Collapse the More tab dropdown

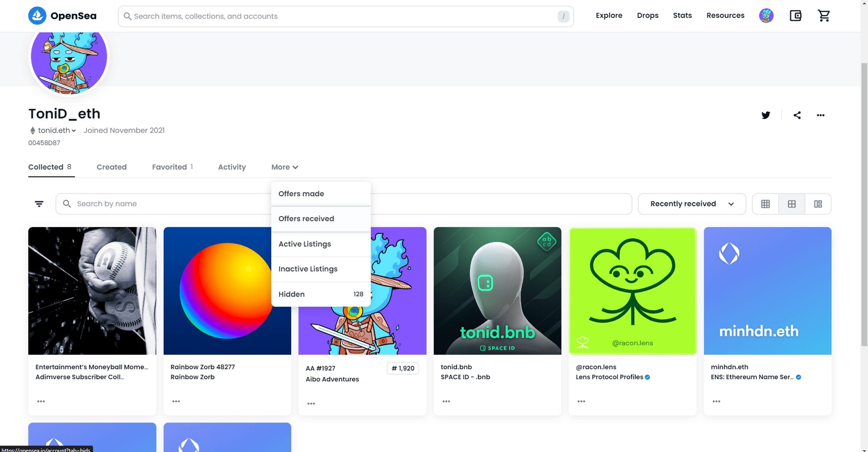[x=284, y=167]
